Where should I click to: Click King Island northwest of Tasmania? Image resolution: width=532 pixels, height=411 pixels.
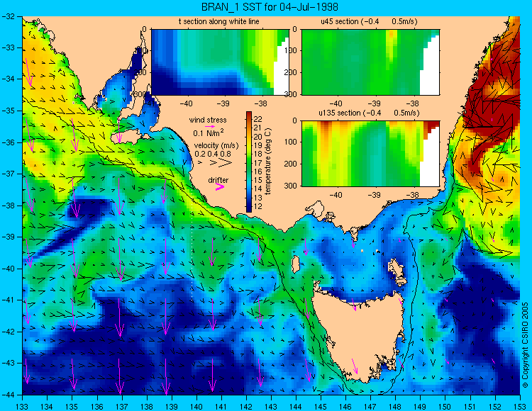(296, 264)
